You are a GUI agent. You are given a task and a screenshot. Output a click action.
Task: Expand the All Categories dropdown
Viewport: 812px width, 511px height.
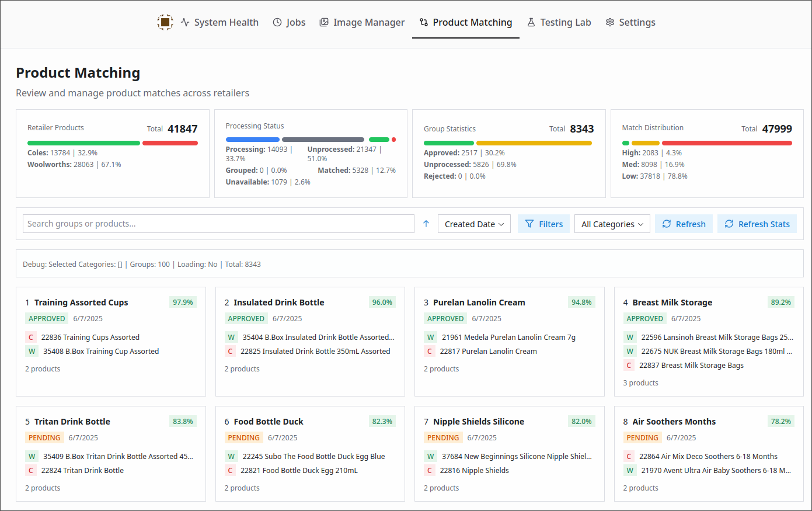coord(612,224)
